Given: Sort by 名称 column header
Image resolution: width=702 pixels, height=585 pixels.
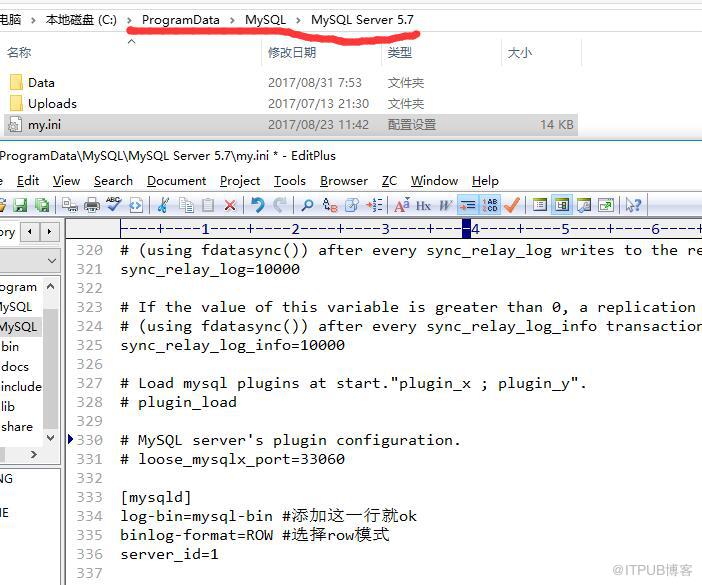Looking at the screenshot, I should (19, 53).
